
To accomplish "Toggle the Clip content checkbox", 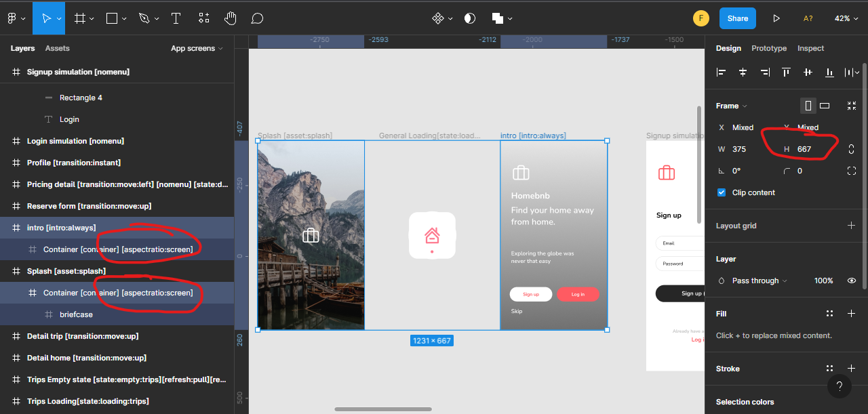I will [x=722, y=192].
